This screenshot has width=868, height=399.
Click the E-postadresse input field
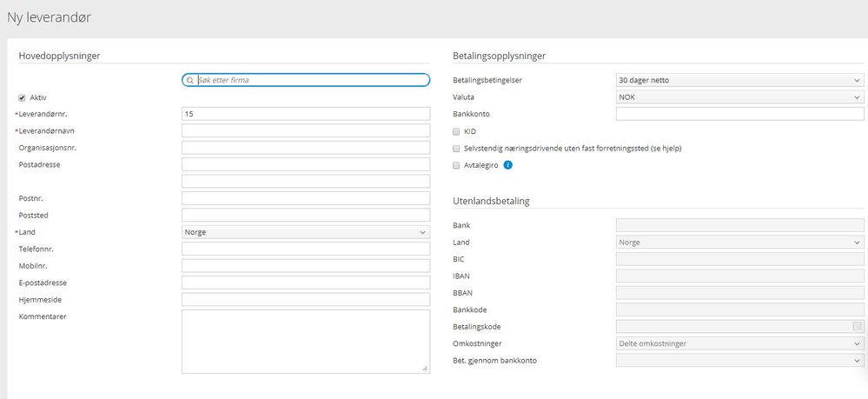click(306, 283)
